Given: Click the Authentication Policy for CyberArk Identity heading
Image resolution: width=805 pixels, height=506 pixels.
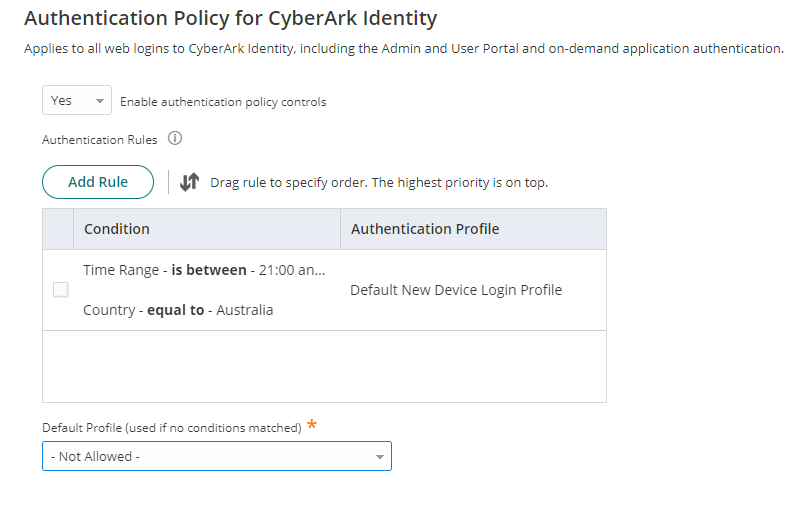Looking at the screenshot, I should pos(231,18).
